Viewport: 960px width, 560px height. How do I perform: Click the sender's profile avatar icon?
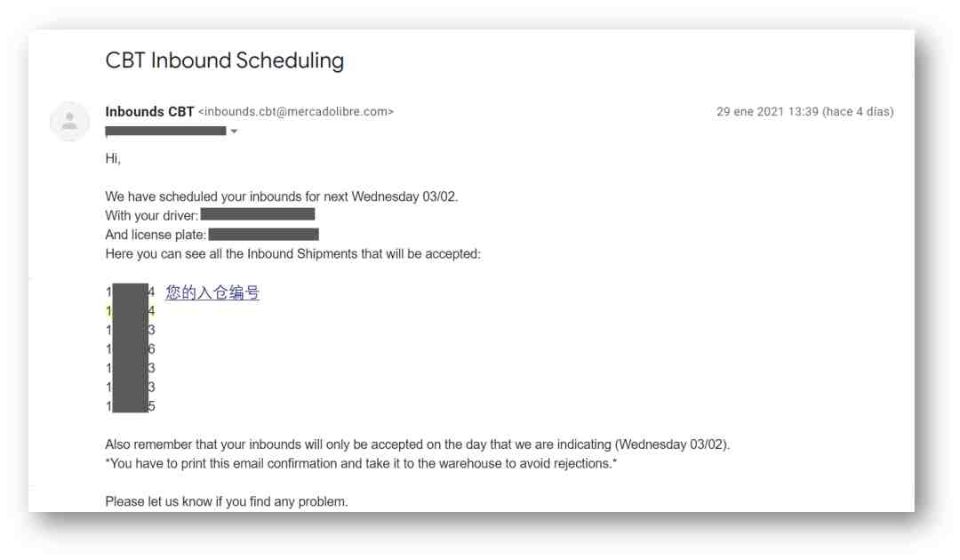[70, 121]
